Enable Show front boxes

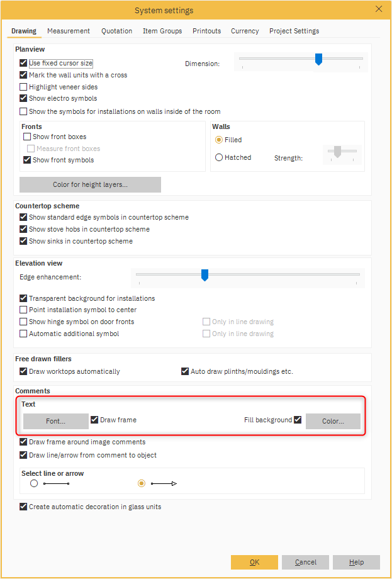[27, 137]
